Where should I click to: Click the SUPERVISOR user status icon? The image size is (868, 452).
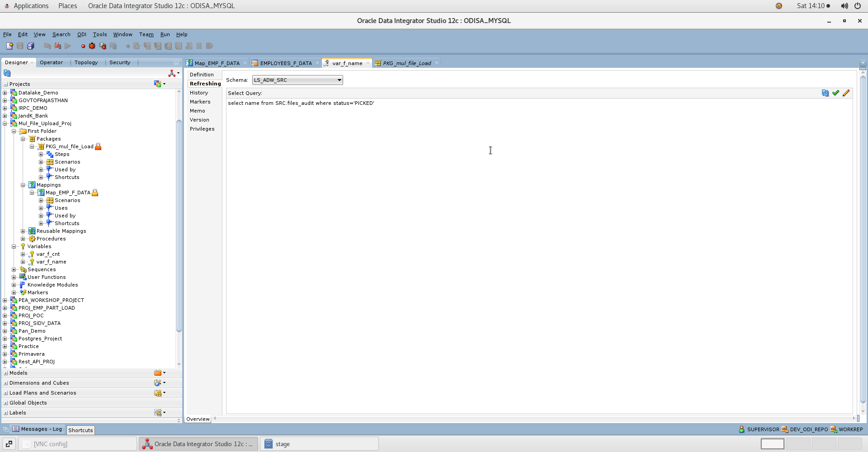click(x=742, y=429)
